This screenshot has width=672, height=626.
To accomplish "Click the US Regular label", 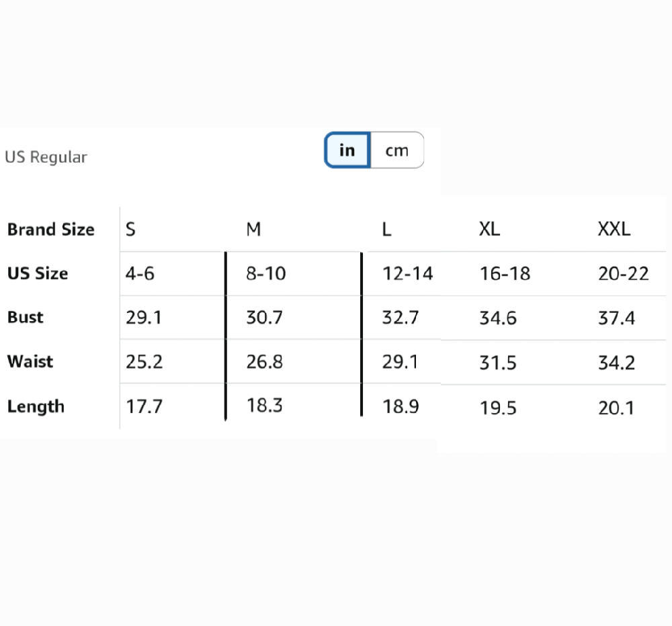I will [46, 157].
